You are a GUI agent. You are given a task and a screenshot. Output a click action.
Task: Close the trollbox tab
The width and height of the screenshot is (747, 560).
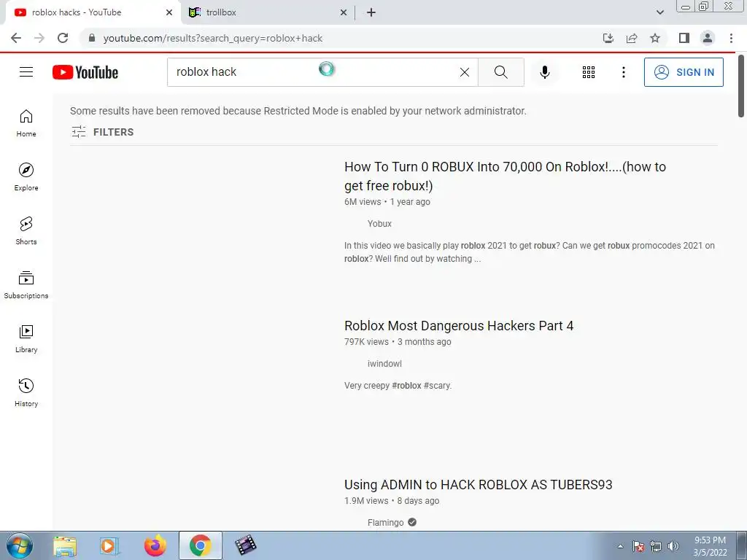[344, 12]
